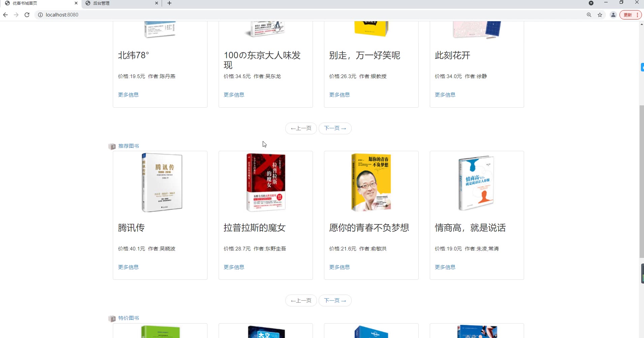This screenshot has width=644, height=338.
Task: Click the 更新 update button in Chrome
Action: [630, 15]
